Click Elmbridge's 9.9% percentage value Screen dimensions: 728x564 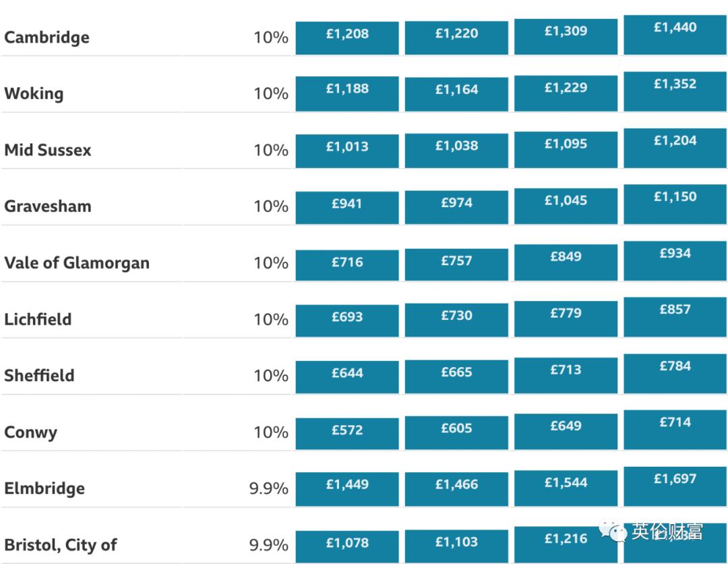pos(268,488)
